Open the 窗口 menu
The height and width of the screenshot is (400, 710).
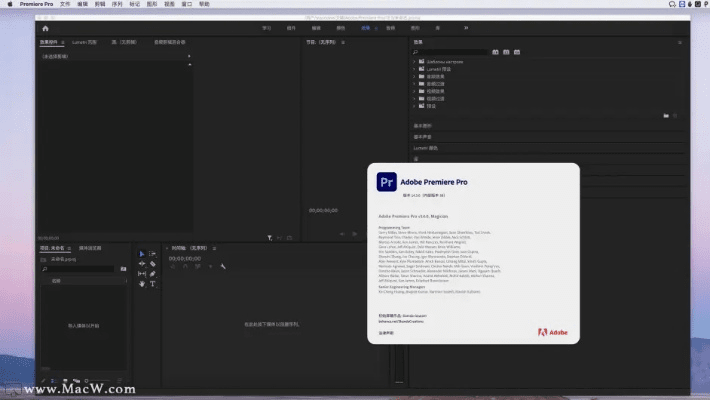[187, 4]
